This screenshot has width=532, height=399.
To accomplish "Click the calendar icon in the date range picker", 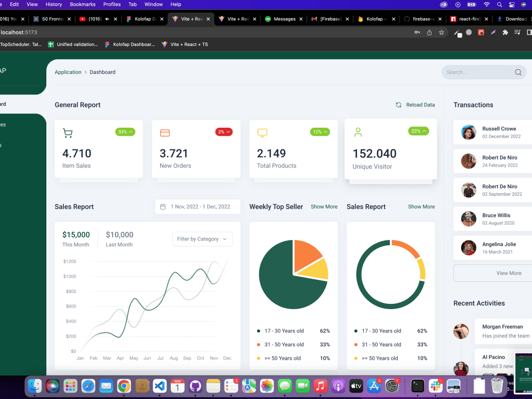I will click(163, 206).
